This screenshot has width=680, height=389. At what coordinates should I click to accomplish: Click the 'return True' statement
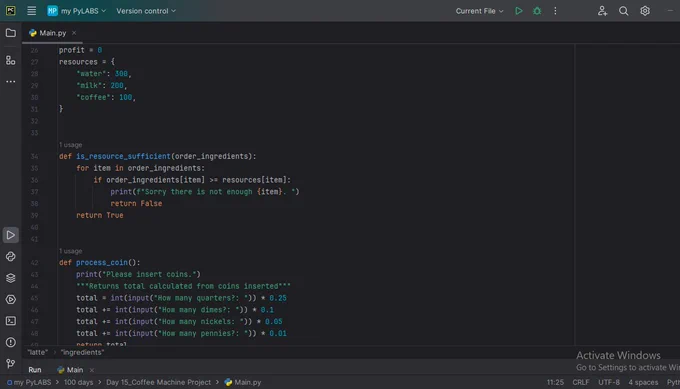[100, 215]
